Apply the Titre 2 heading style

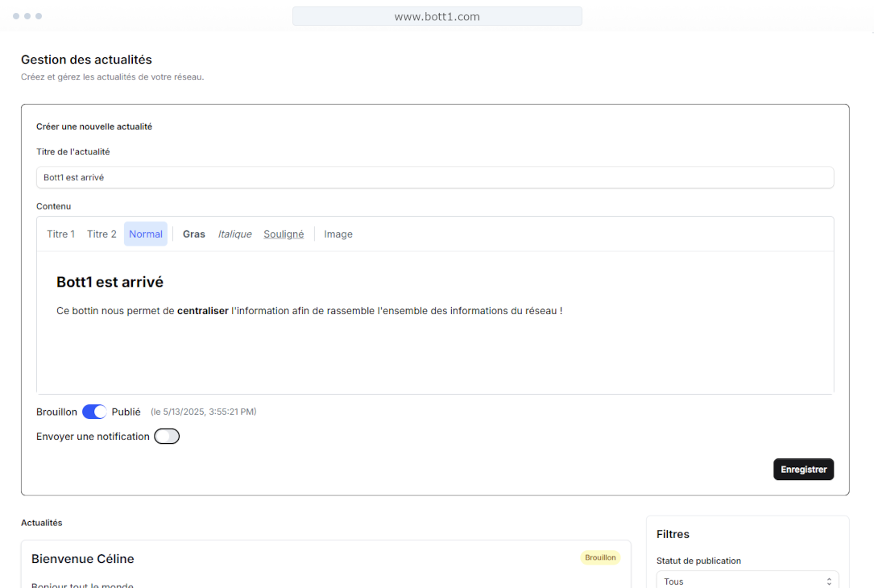(101, 234)
